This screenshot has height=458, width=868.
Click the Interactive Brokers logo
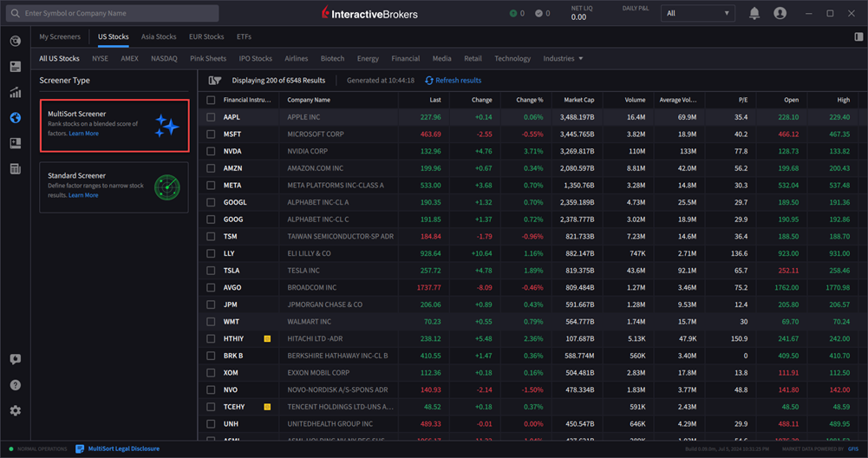click(x=369, y=13)
